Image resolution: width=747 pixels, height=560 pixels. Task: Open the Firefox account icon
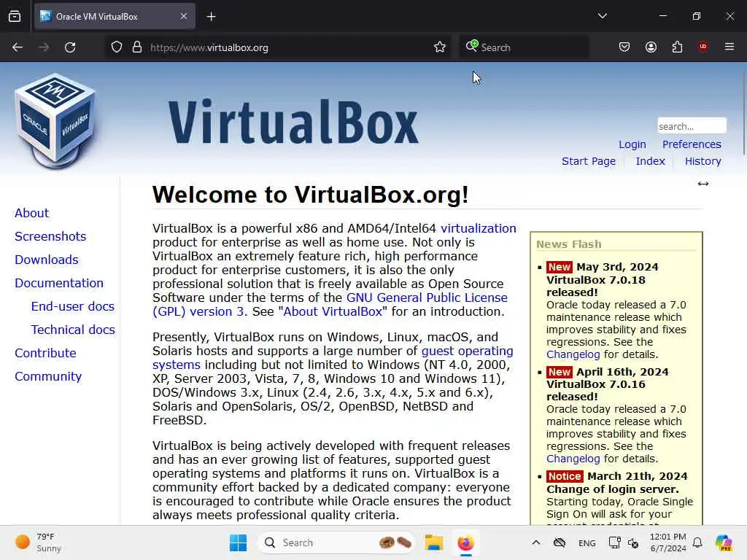651,47
